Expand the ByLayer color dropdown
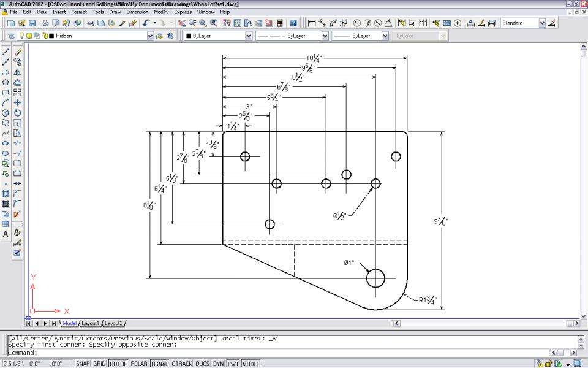Viewport: 588px width, 368px height. 249,36
